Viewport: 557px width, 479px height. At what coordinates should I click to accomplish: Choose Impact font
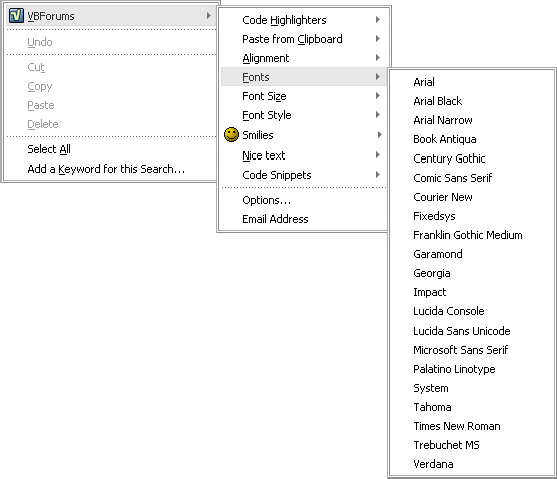pyautogui.click(x=472, y=292)
